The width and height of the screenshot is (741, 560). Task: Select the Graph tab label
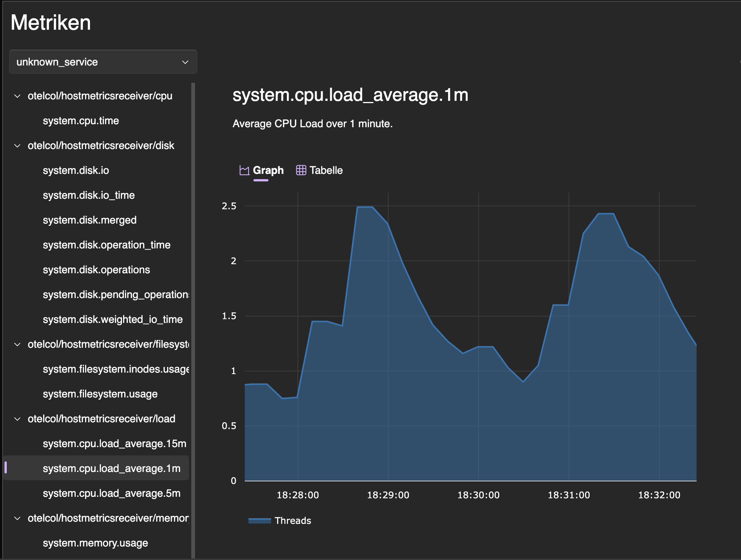point(268,170)
